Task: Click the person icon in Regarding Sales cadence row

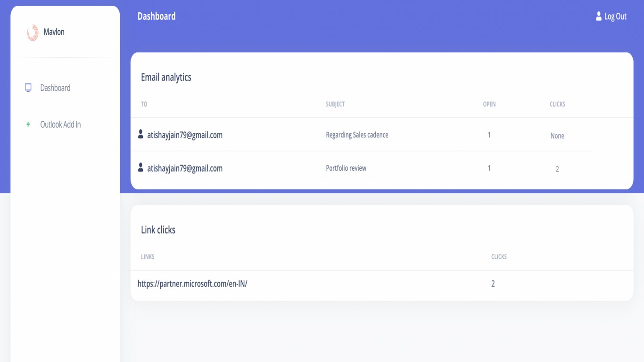Action: [140, 134]
